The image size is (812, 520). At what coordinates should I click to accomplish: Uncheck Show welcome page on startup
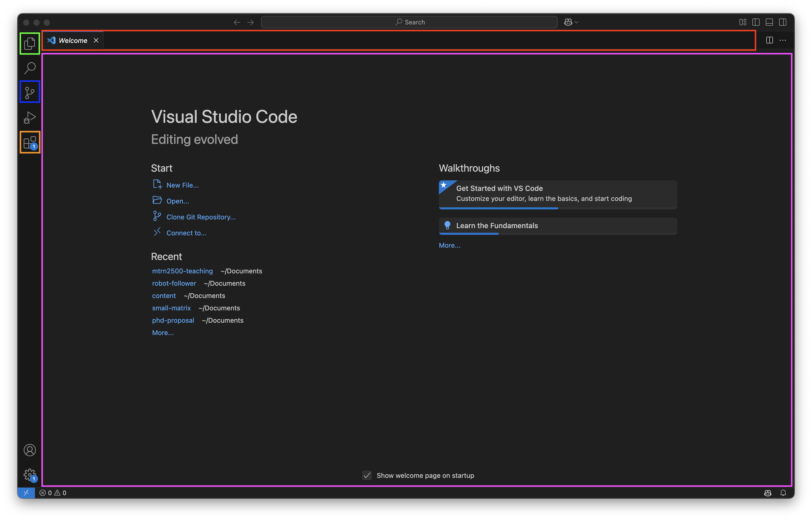367,476
